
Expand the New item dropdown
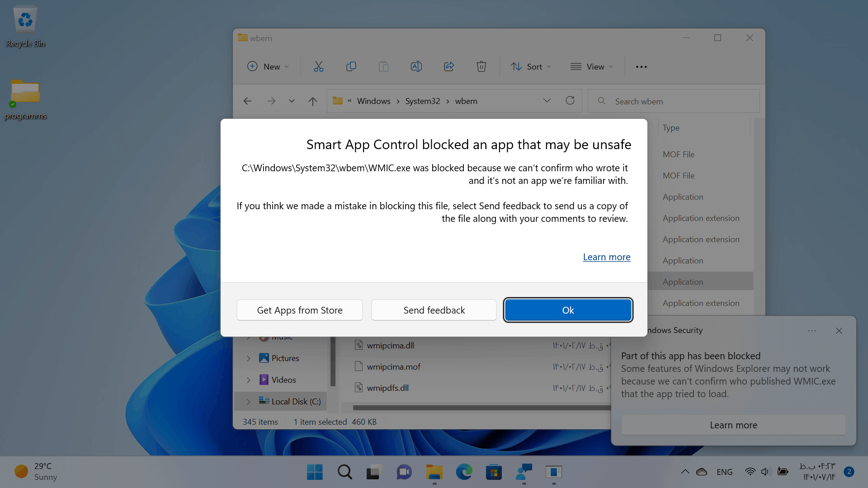(x=268, y=67)
